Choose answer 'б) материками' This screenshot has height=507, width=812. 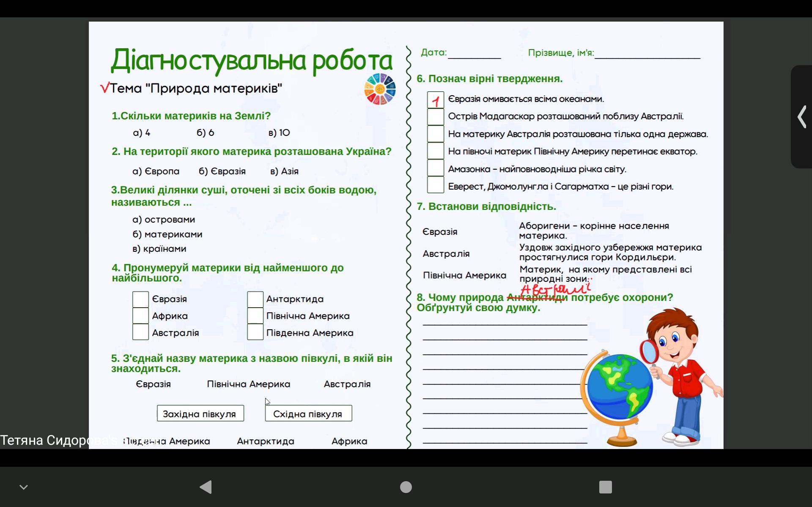coord(167,234)
